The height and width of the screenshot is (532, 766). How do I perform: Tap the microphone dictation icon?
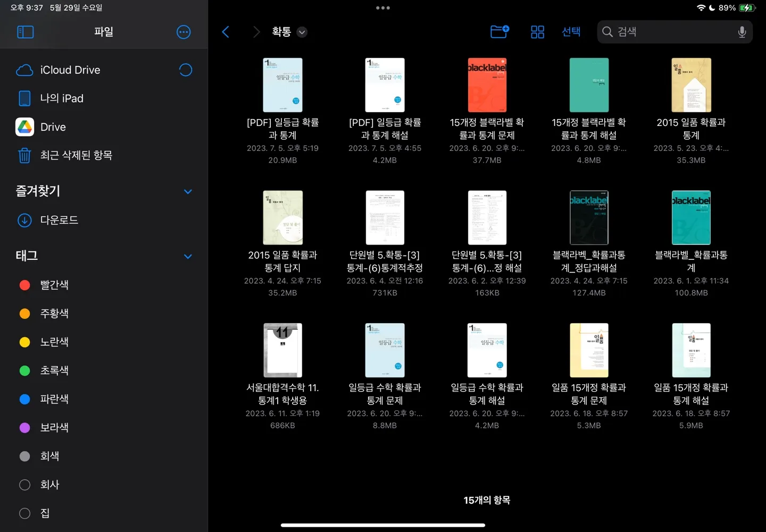click(x=742, y=32)
